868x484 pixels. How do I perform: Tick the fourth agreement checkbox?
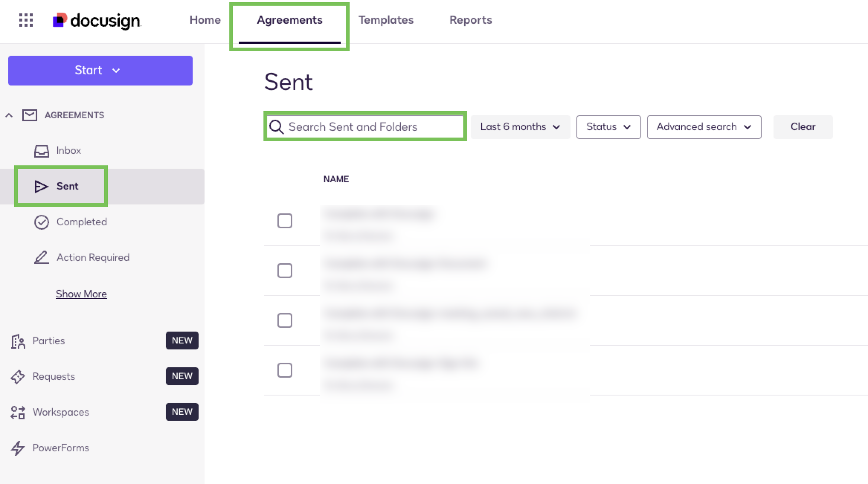pos(285,370)
